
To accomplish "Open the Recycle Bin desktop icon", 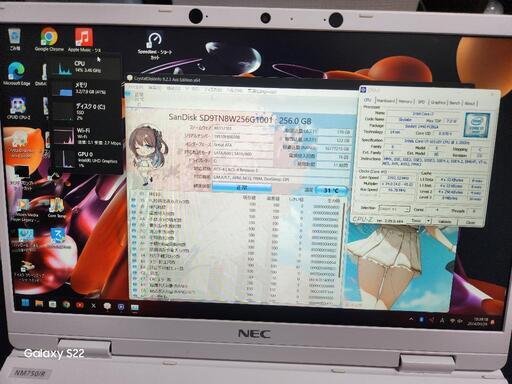I will [14, 39].
